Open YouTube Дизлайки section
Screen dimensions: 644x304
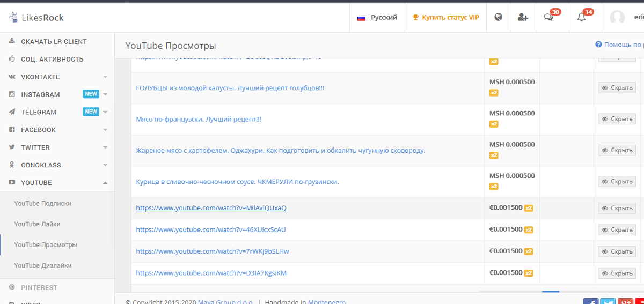43,265
